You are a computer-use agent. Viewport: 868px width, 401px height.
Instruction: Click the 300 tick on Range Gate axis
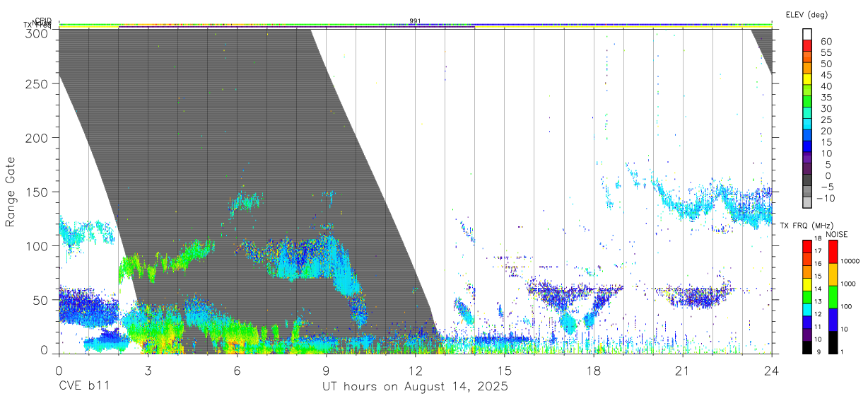click(x=37, y=33)
